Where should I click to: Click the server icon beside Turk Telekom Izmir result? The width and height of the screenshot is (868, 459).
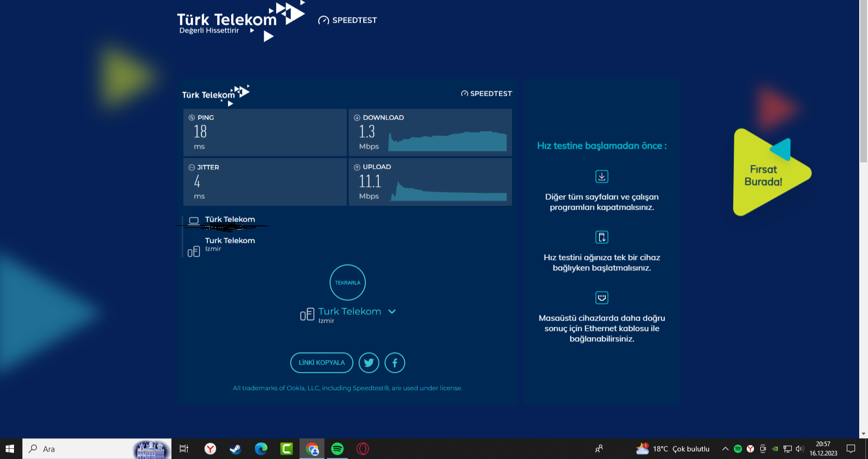194,252
